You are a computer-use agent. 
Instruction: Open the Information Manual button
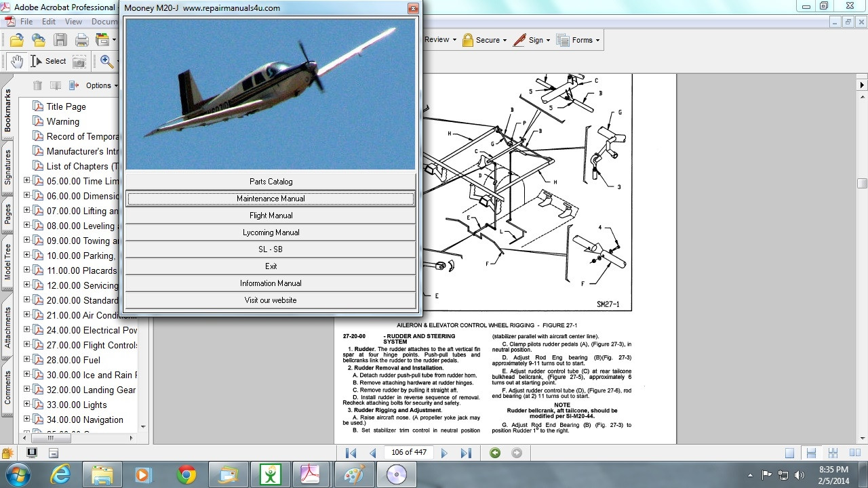(271, 283)
